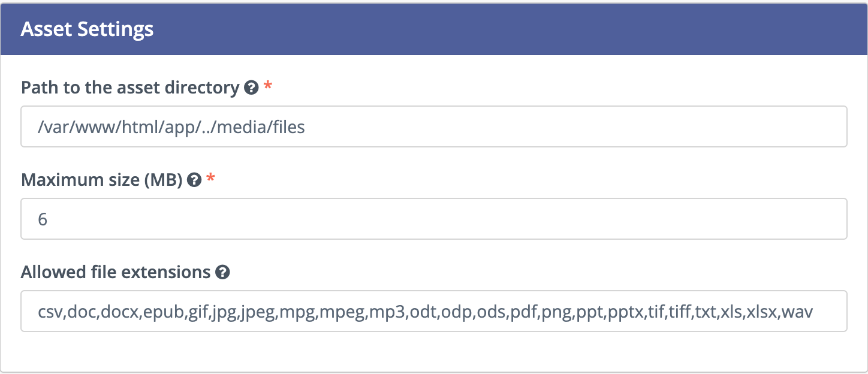The image size is (868, 374).
Task: Set cursor at 'xlsx' in extensions field
Action: coord(761,312)
